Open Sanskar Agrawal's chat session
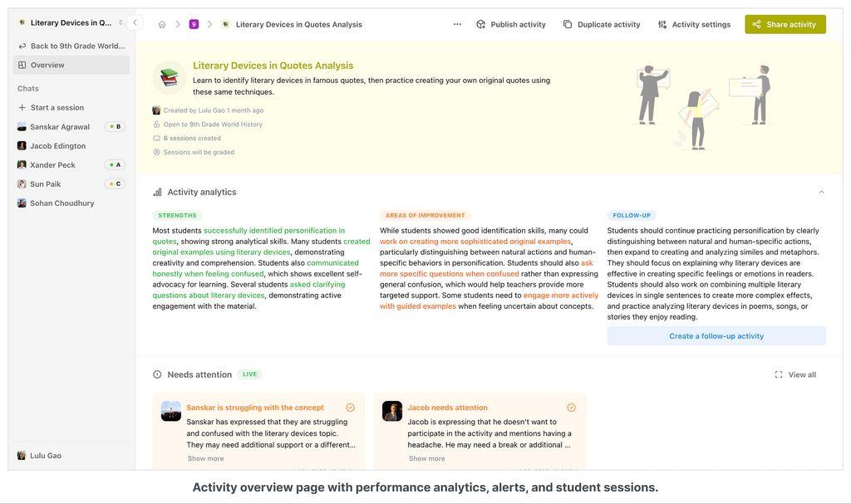The image size is (851, 504). 71,127
